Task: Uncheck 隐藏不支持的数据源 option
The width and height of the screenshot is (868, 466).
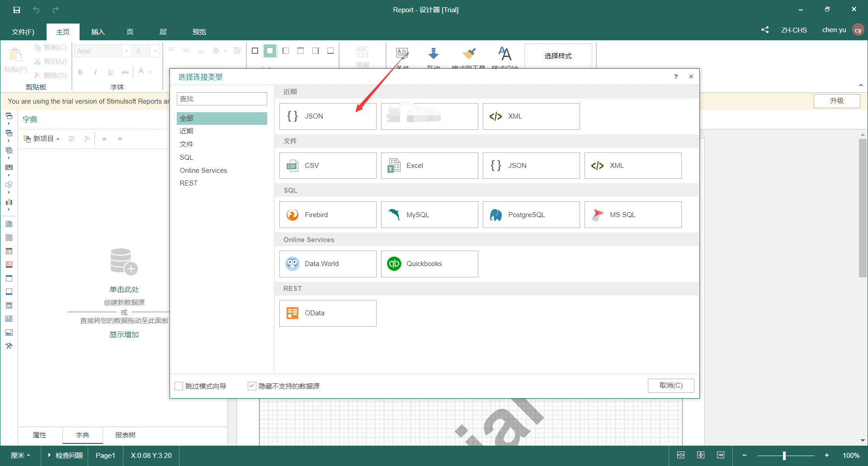Action: pos(251,385)
